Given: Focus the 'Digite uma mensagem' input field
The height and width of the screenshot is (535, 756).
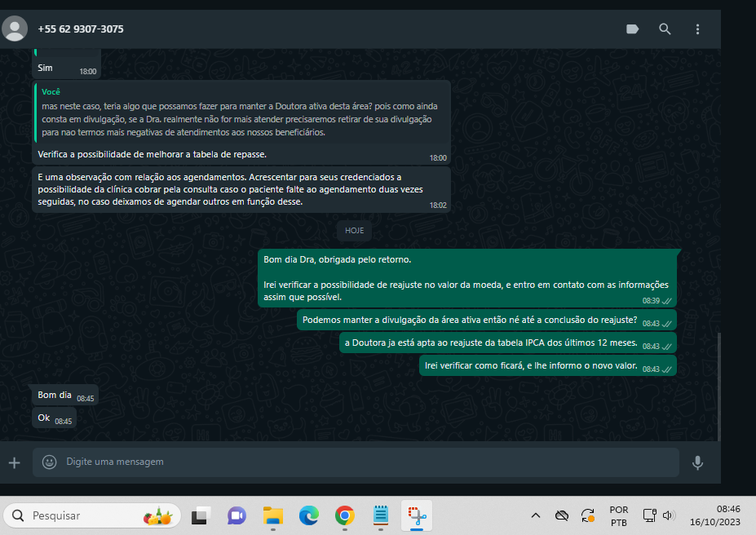Looking at the screenshot, I should point(359,462).
